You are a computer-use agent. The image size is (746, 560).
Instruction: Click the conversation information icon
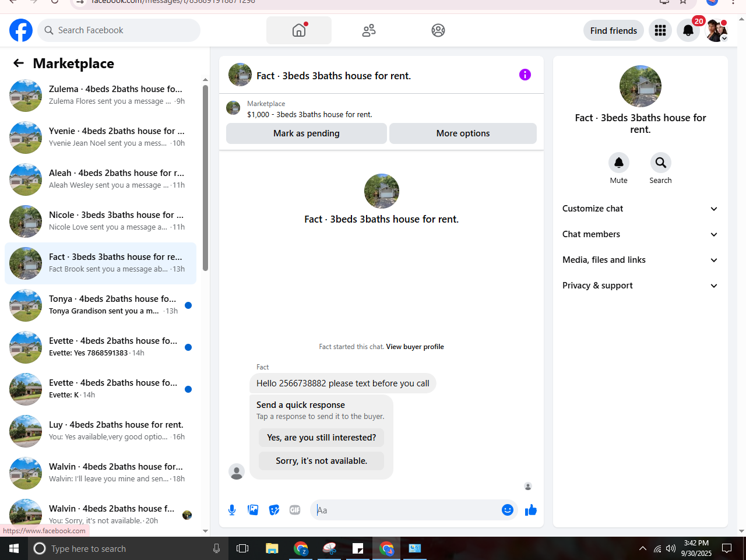525,75
